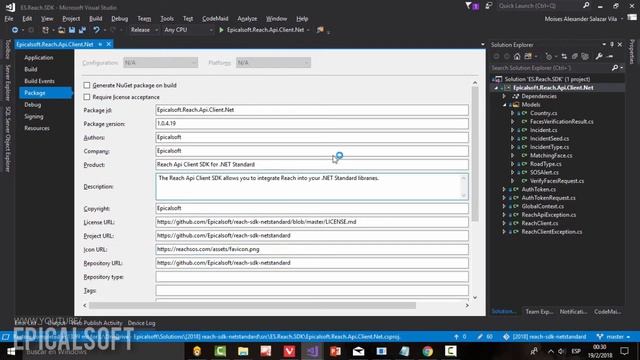This screenshot has width=640, height=360.
Task: Click the horizontal scrollbar under the Package page
Action: pyautogui.click(x=252, y=305)
